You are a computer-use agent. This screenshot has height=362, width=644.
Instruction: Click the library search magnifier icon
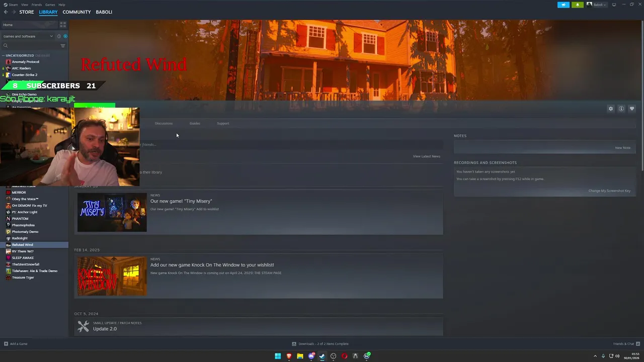pos(6,46)
